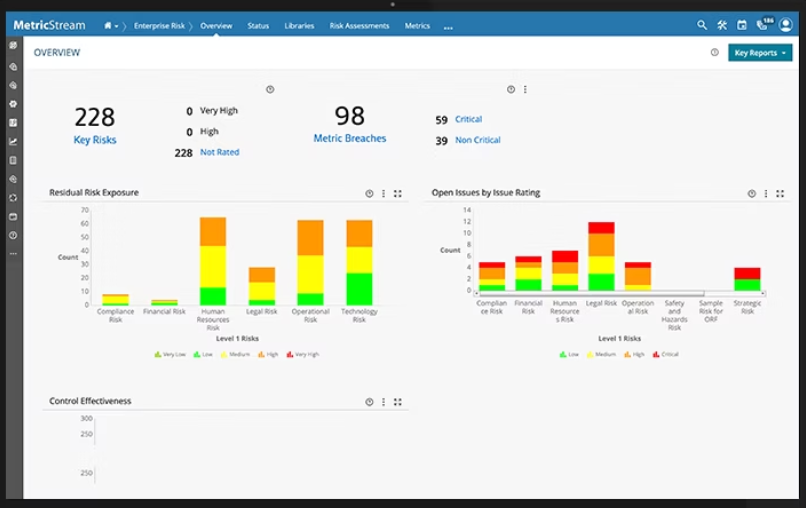Click the help icon beside Key Reports
This screenshot has height=508, width=806.
tap(714, 53)
